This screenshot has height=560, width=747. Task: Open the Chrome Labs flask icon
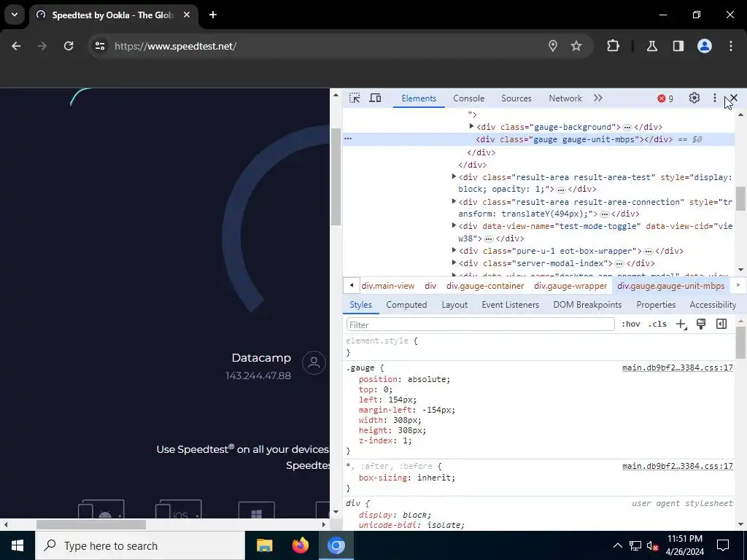[652, 46]
